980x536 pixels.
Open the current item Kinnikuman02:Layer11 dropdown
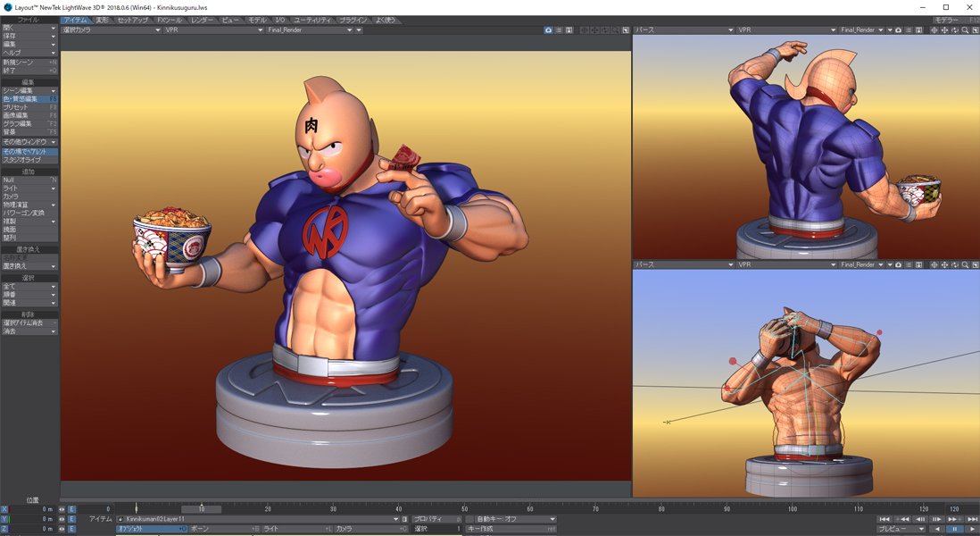click(x=258, y=519)
